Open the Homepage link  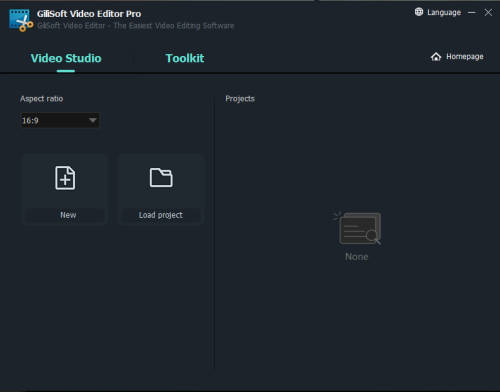point(465,57)
